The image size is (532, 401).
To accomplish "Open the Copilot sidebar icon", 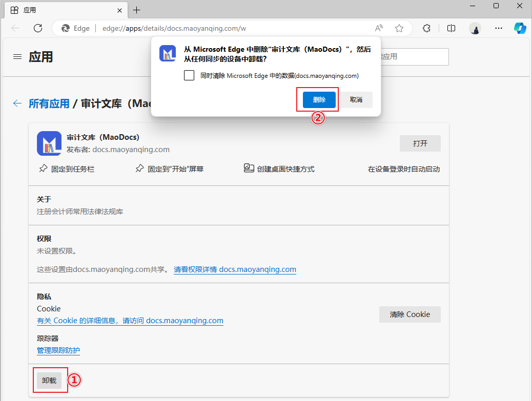I will pos(520,28).
